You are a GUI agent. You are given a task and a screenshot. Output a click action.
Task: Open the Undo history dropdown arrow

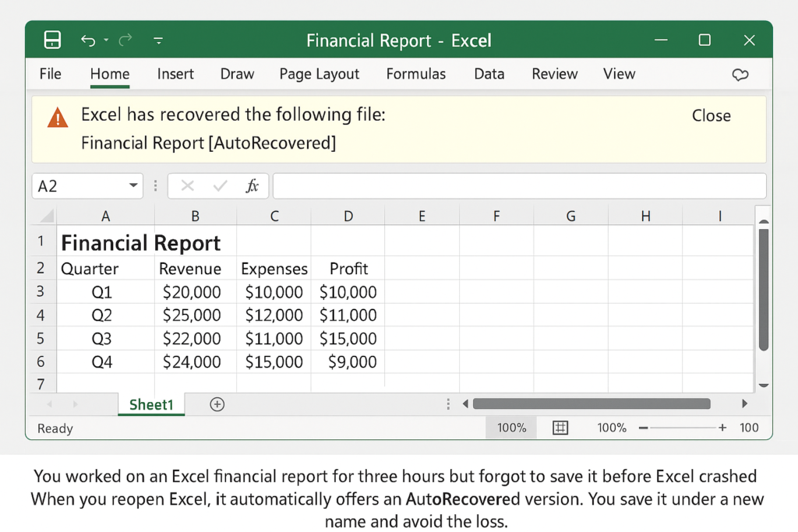(106, 40)
